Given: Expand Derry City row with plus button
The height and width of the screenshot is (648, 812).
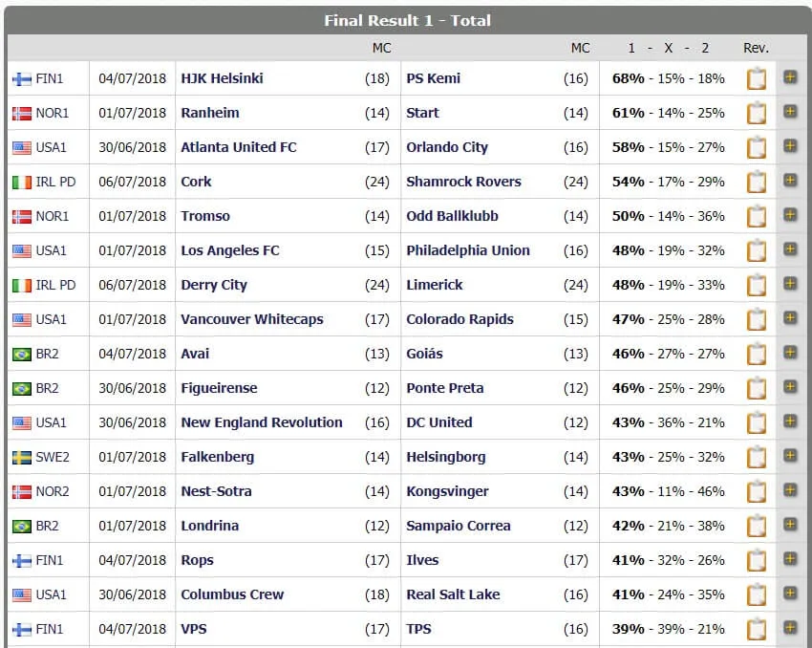Looking at the screenshot, I should (790, 283).
